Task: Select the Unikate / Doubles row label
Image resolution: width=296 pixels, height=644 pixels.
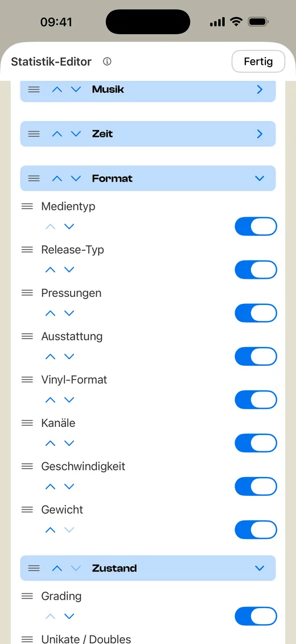Action: [86, 639]
